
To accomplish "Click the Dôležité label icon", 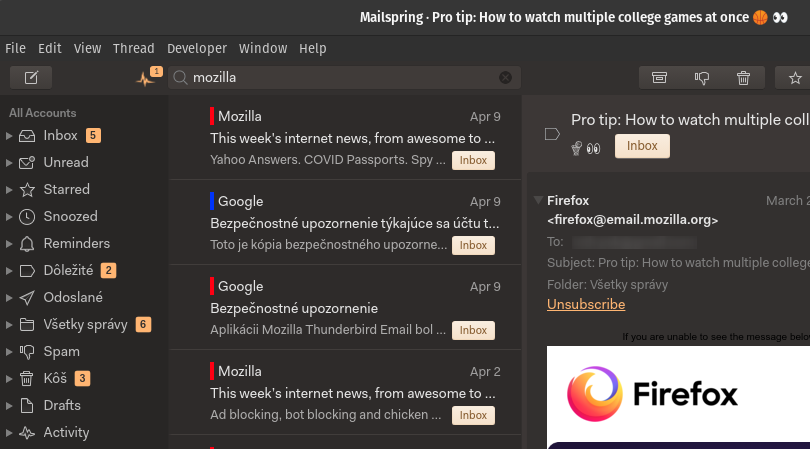I will click(x=27, y=271).
